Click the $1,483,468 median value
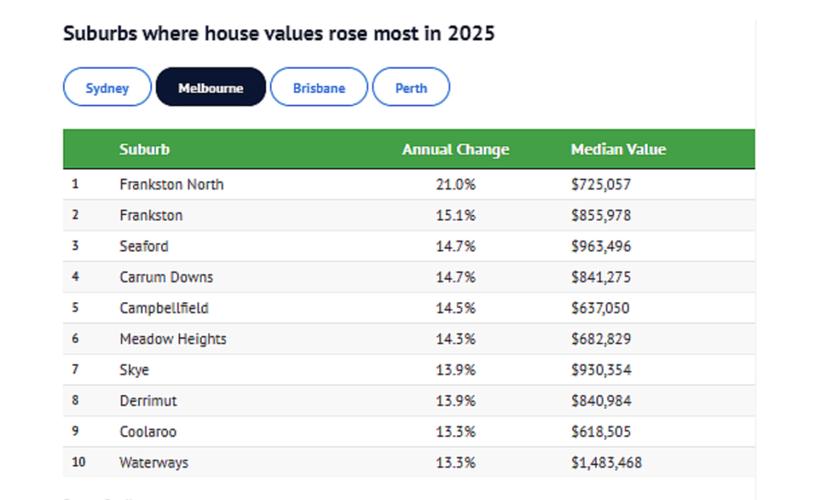 tap(606, 463)
